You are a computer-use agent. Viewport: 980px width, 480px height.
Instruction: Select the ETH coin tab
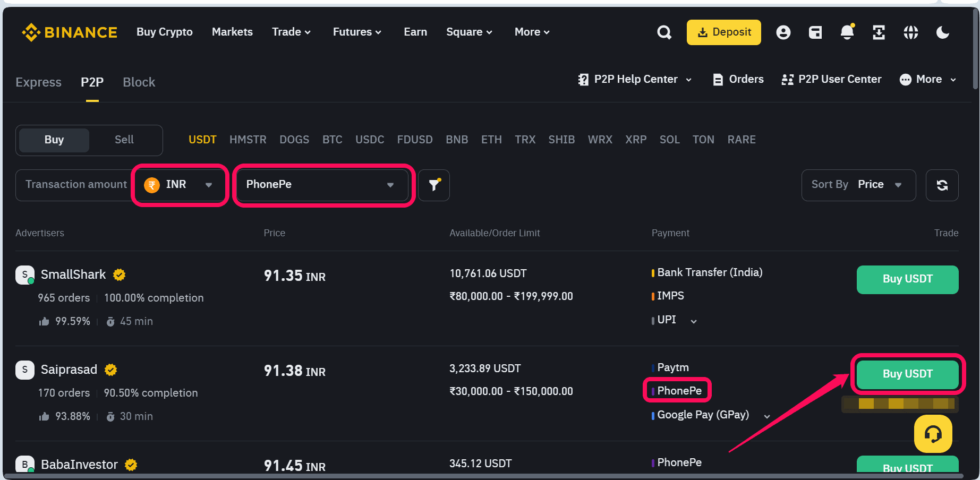[491, 140]
